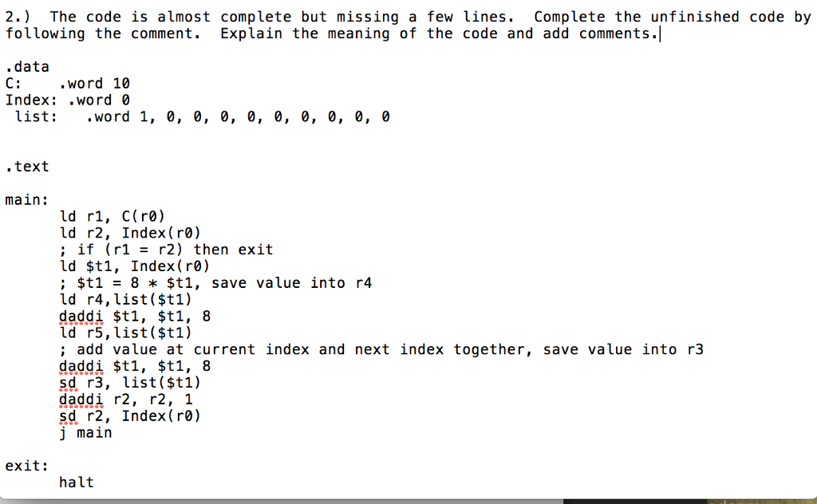This screenshot has width=817, height=504.
Task: Click the 'ld r5,list($t1)' line
Action: pyautogui.click(x=125, y=333)
